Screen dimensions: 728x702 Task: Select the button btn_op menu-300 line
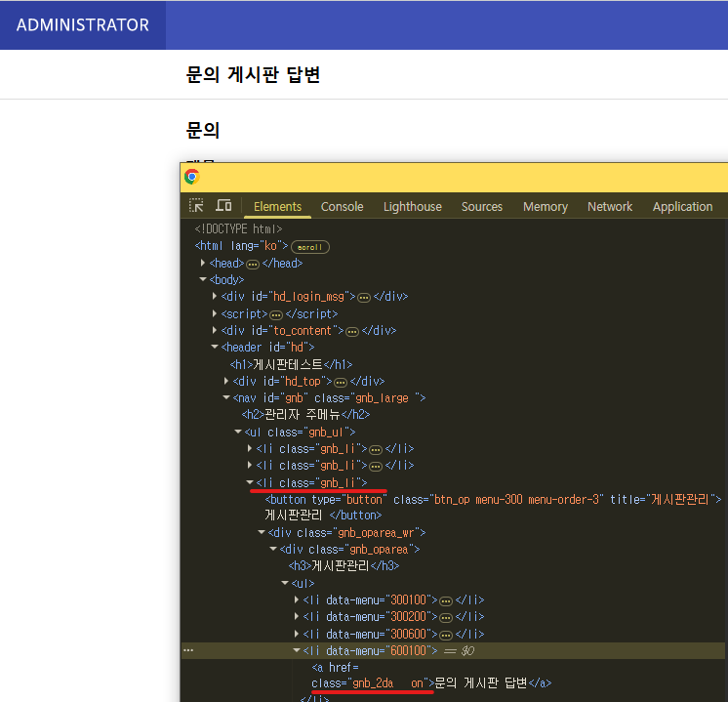click(493, 500)
